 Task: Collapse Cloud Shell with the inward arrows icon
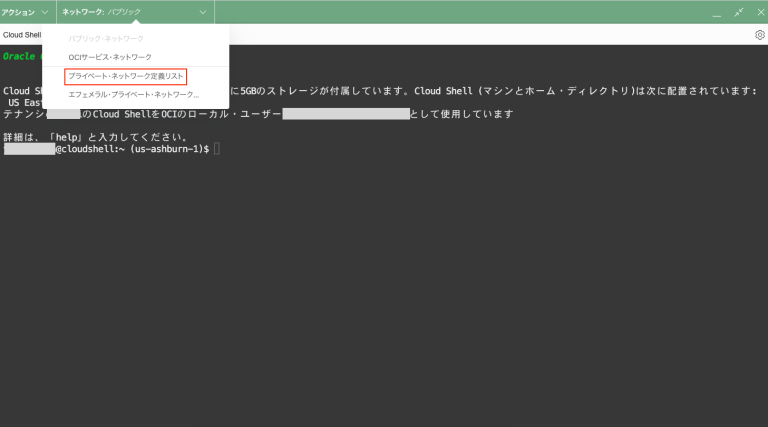click(x=738, y=12)
